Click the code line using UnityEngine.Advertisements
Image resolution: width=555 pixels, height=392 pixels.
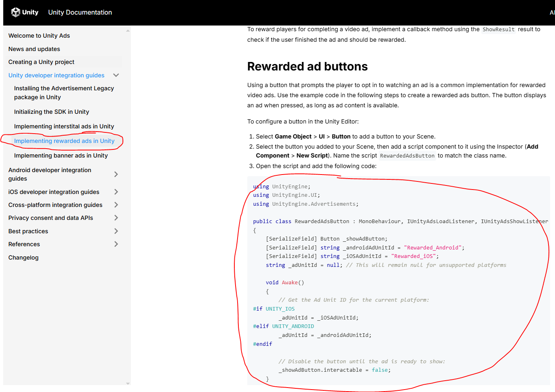click(306, 204)
